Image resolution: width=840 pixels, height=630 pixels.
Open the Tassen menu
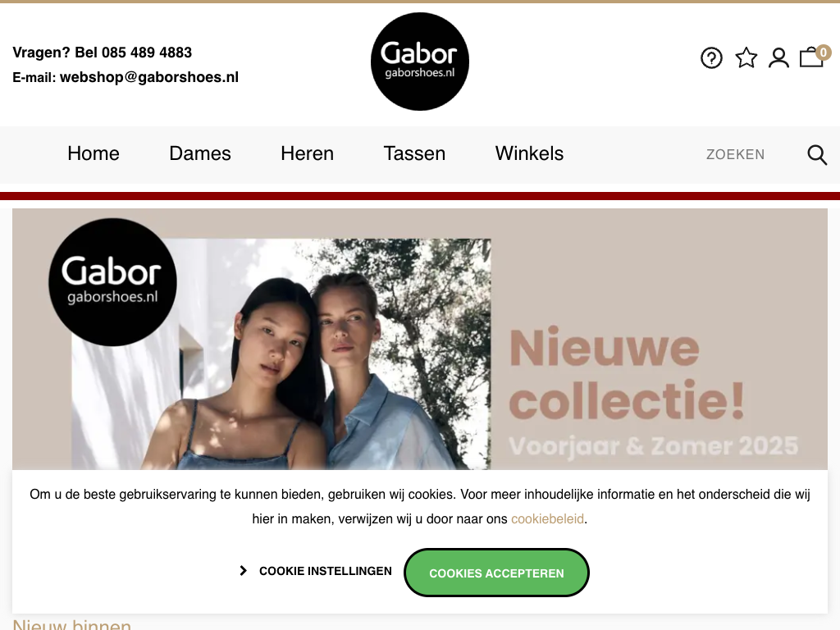pos(414,153)
